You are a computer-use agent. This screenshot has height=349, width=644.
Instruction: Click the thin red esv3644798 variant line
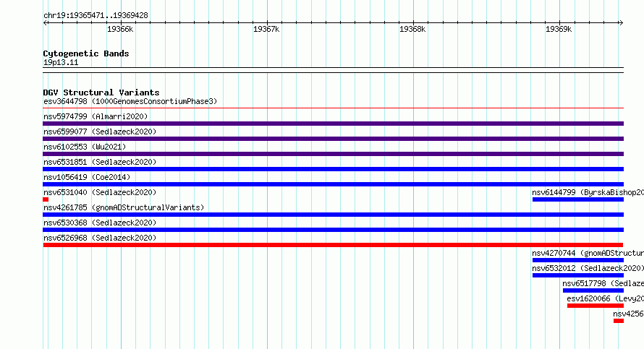pyautogui.click(x=333, y=108)
